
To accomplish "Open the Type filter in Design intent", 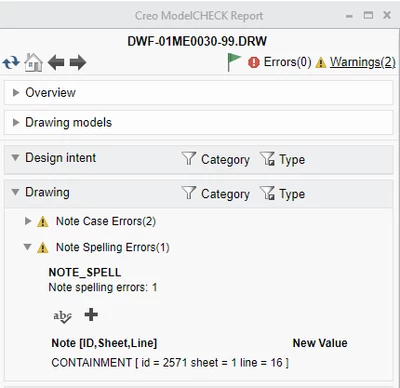I will [282, 159].
